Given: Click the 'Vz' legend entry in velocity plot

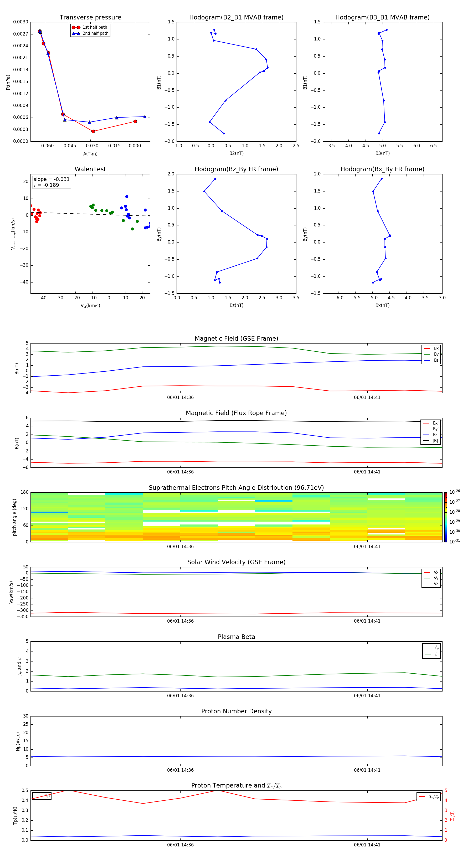Looking at the screenshot, I should [431, 584].
